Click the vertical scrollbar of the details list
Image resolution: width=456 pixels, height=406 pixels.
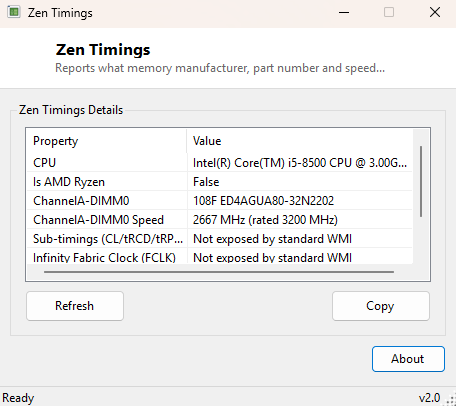(421, 181)
